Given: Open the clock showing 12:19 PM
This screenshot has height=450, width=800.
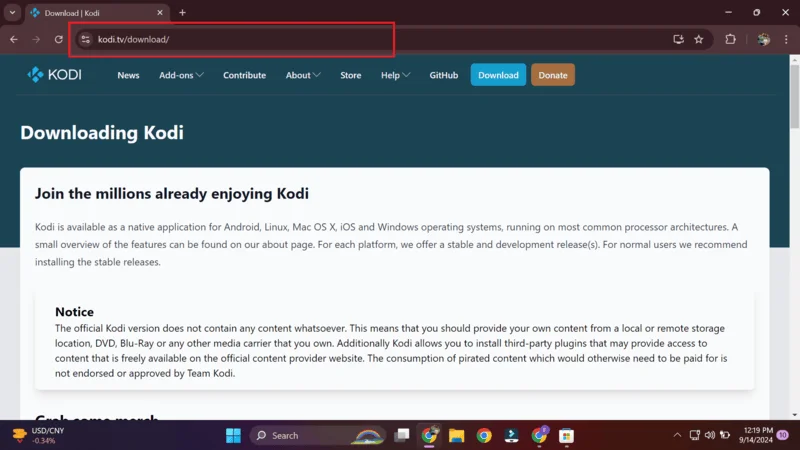Looking at the screenshot, I should [x=758, y=435].
